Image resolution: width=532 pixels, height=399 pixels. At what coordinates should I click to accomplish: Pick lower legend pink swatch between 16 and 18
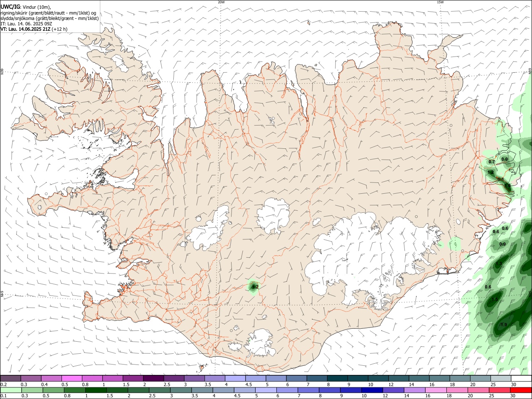(436, 390)
